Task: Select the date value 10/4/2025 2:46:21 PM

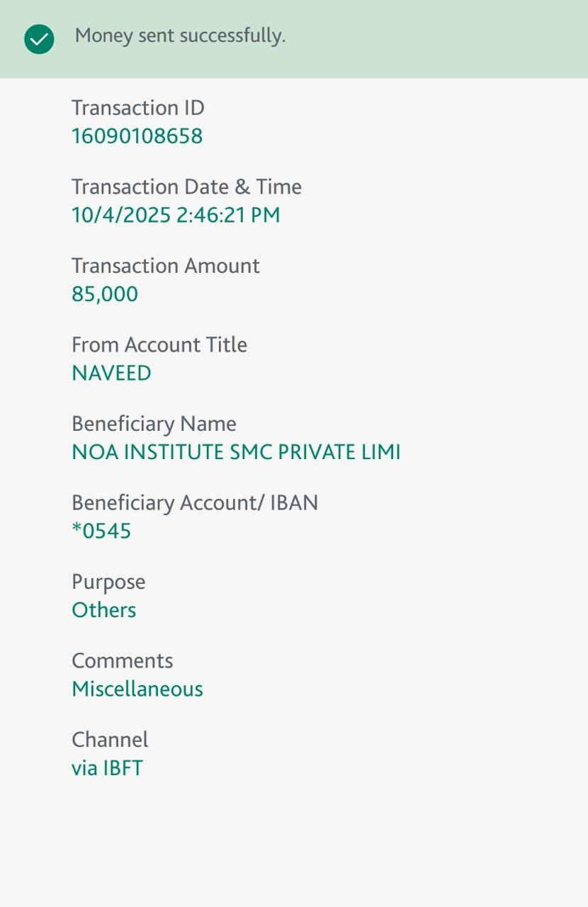Action: 176,215
